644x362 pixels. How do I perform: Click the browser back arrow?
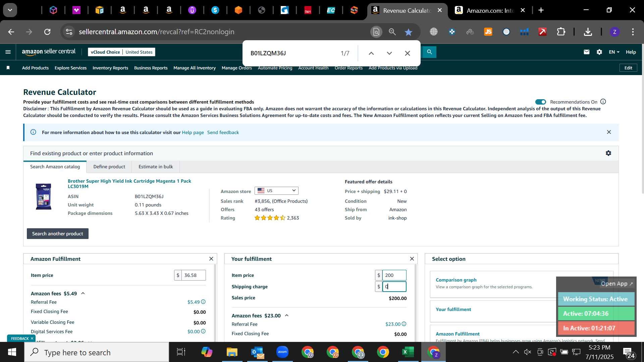[11, 32]
